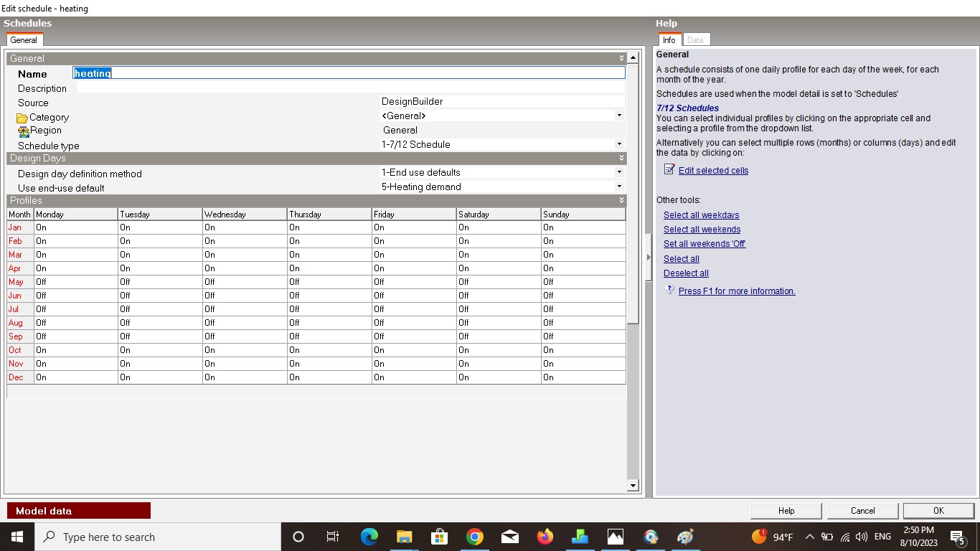
Task: Open File Explorer from the taskbar
Action: [x=404, y=537]
